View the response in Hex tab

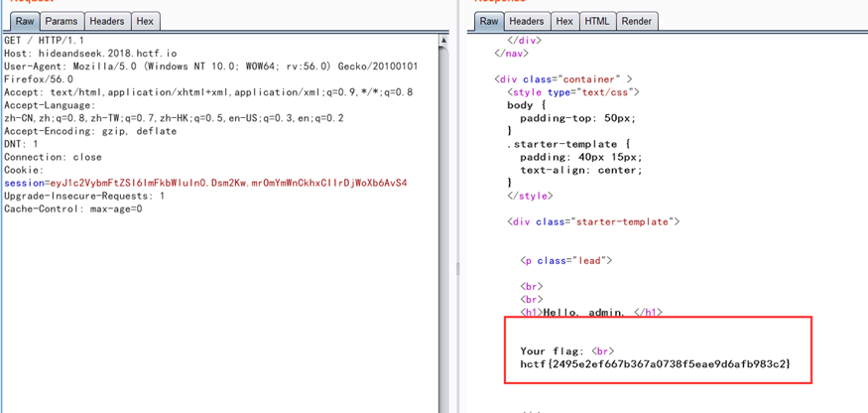[564, 21]
